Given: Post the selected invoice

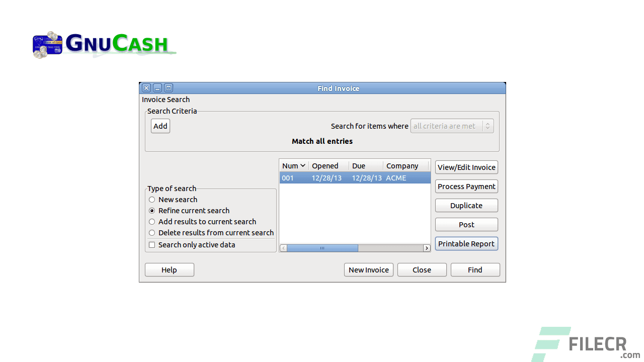Looking at the screenshot, I should pos(466,224).
